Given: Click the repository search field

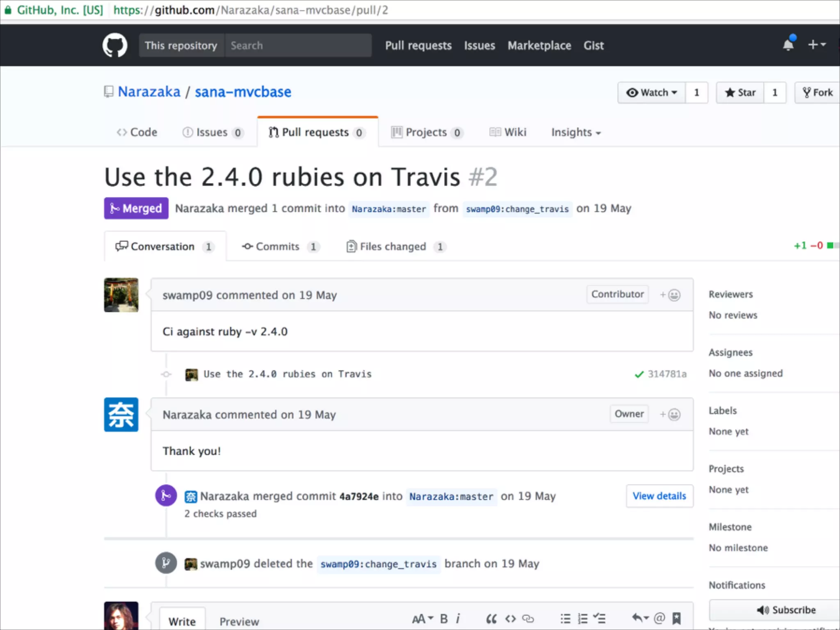Looking at the screenshot, I should point(298,46).
